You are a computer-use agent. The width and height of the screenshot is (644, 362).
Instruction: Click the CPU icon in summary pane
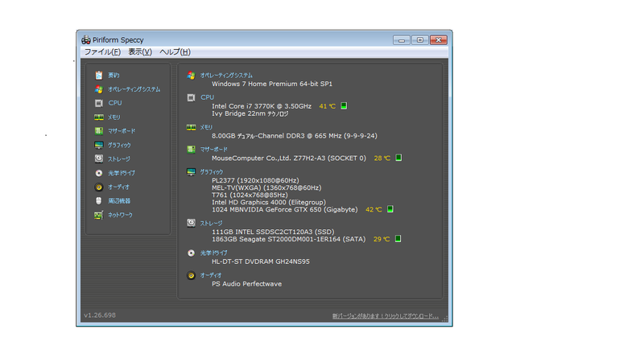tap(191, 97)
